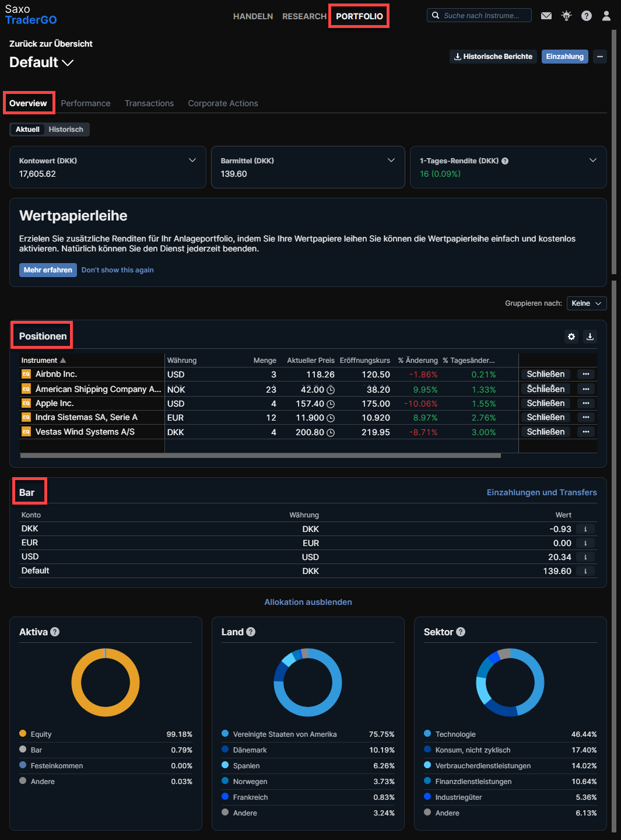This screenshot has height=840, width=621.
Task: Open the Positionen settings gear icon
Action: (571, 337)
